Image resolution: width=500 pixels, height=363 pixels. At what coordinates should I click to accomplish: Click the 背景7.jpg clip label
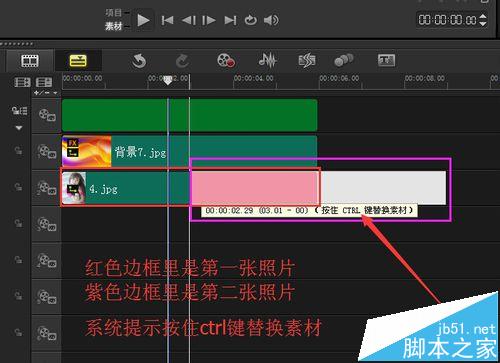[140, 152]
